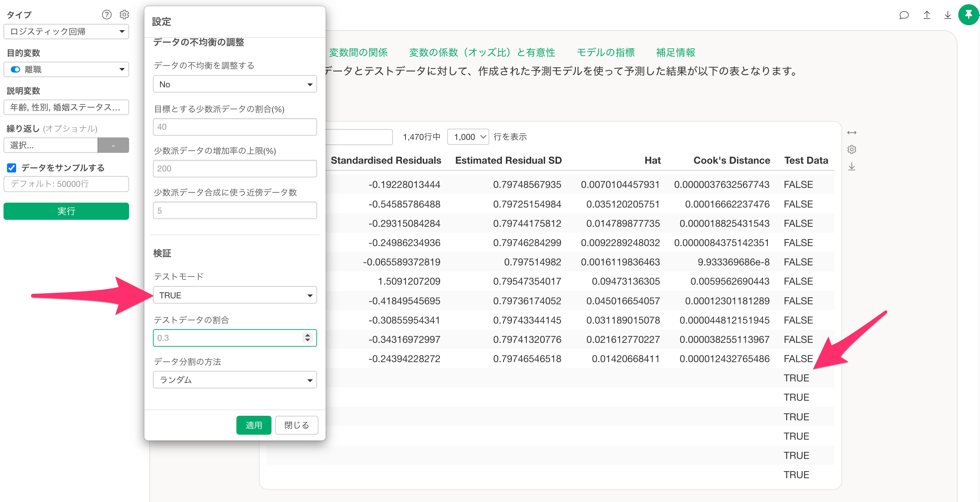The image size is (980, 502).
Task: Switch to the モデルの指標 tab
Action: [x=605, y=52]
